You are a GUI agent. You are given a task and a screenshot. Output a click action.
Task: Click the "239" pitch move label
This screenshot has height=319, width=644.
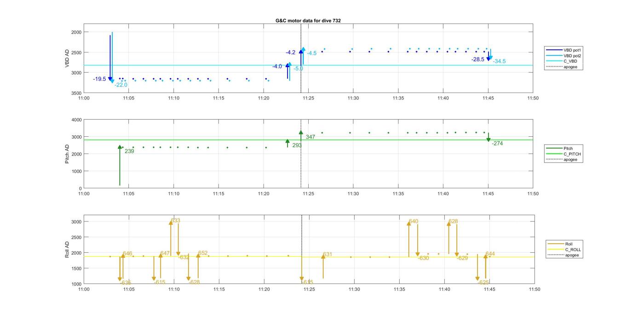tap(129, 151)
